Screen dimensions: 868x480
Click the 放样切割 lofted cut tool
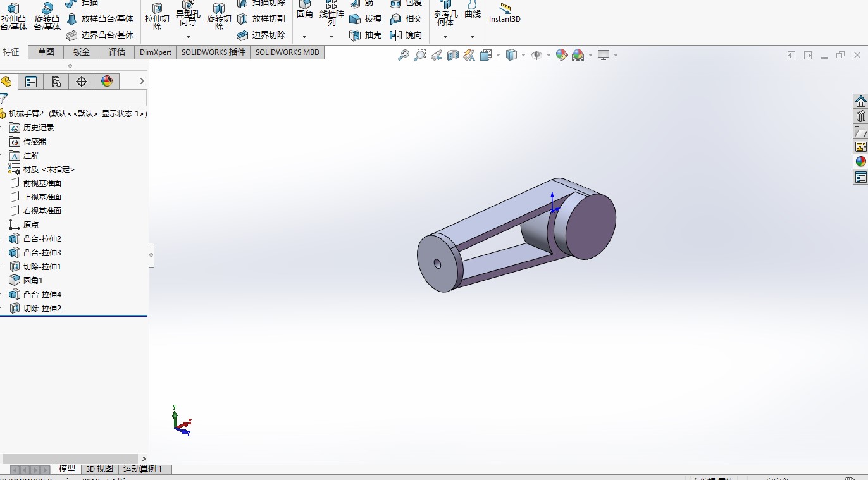[261, 19]
